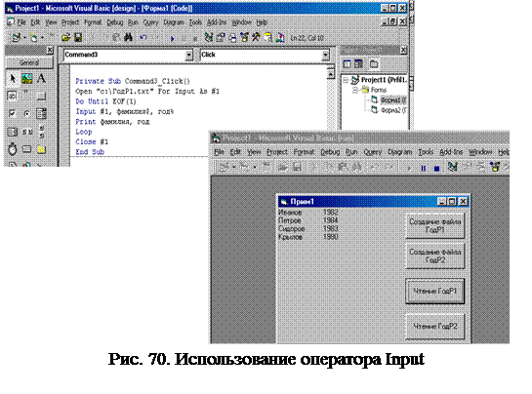This screenshot has width=532, height=394.
Task: Collapse the Forms folder node
Action: (355, 90)
